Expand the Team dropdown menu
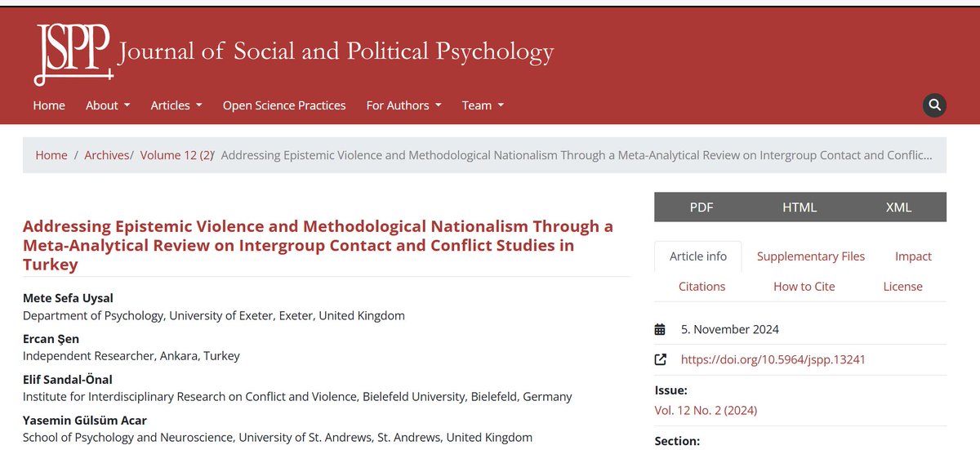Screen dimensions: 980x450 pos(483,105)
